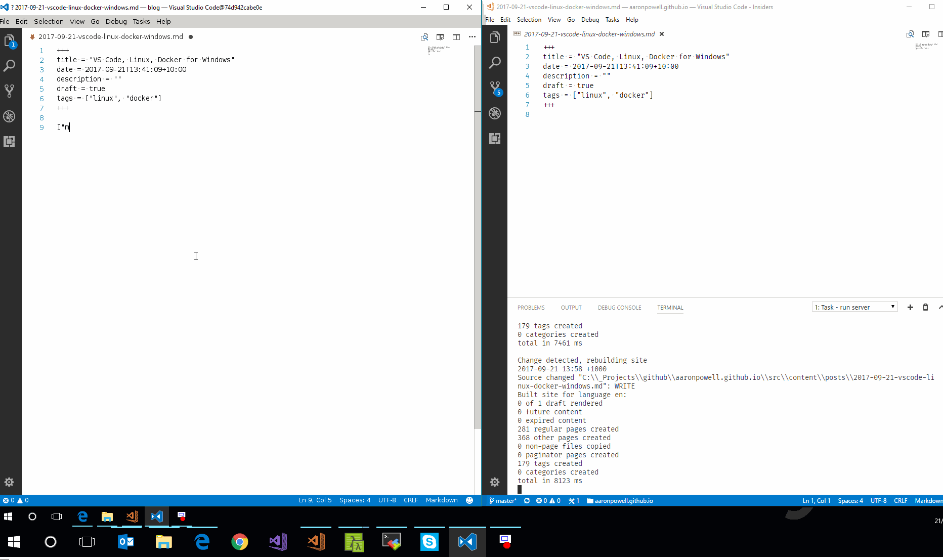The image size is (943, 560).
Task: Close the markdown tab in Insiders window
Action: 662,34
